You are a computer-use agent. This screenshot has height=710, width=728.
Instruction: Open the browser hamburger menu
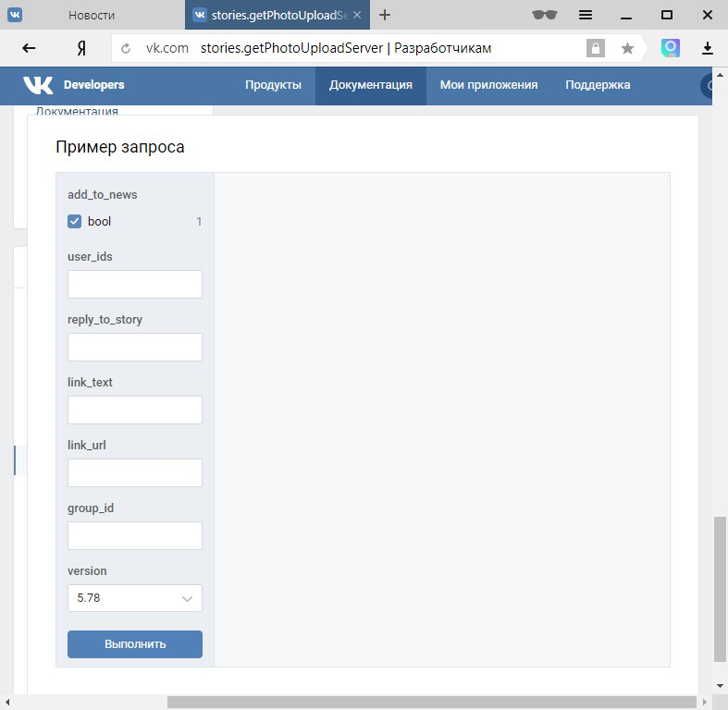click(x=585, y=15)
